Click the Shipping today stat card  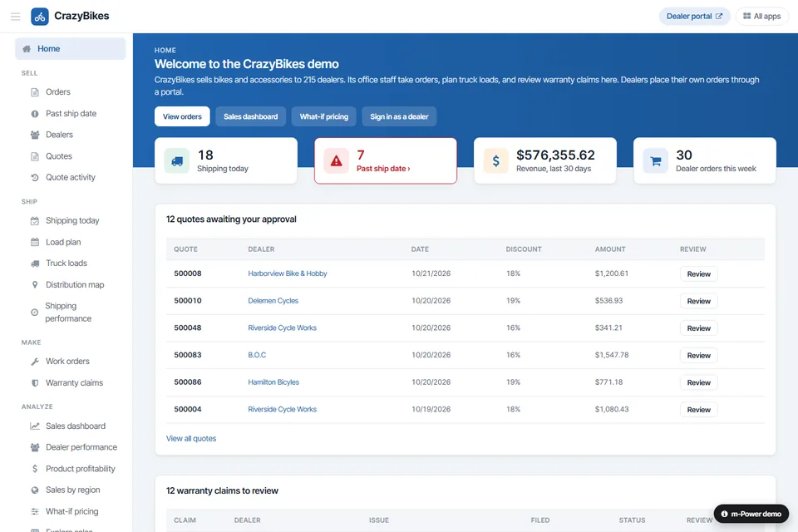[x=226, y=161]
